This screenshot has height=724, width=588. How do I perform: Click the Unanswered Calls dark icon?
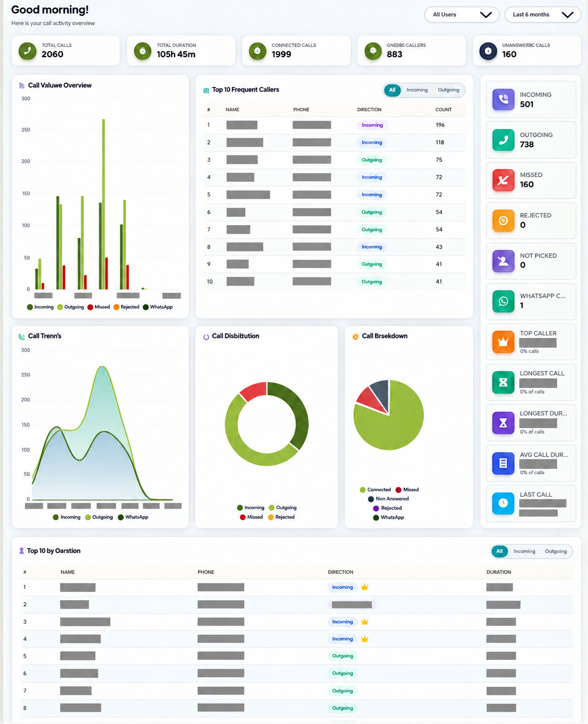(x=488, y=51)
